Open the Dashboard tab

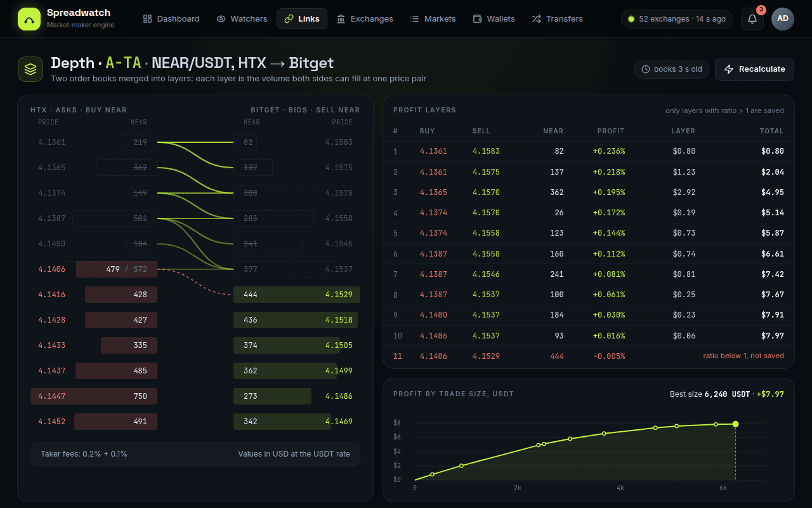[x=171, y=19]
